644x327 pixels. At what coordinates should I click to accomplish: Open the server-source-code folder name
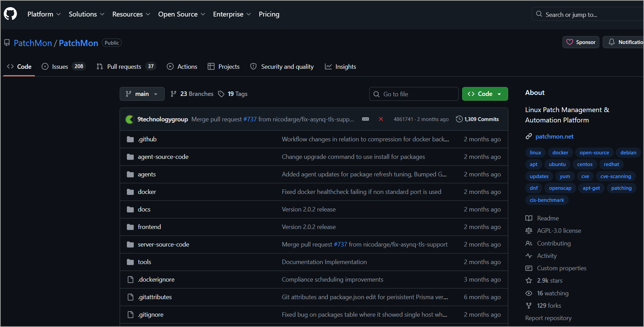tap(163, 244)
